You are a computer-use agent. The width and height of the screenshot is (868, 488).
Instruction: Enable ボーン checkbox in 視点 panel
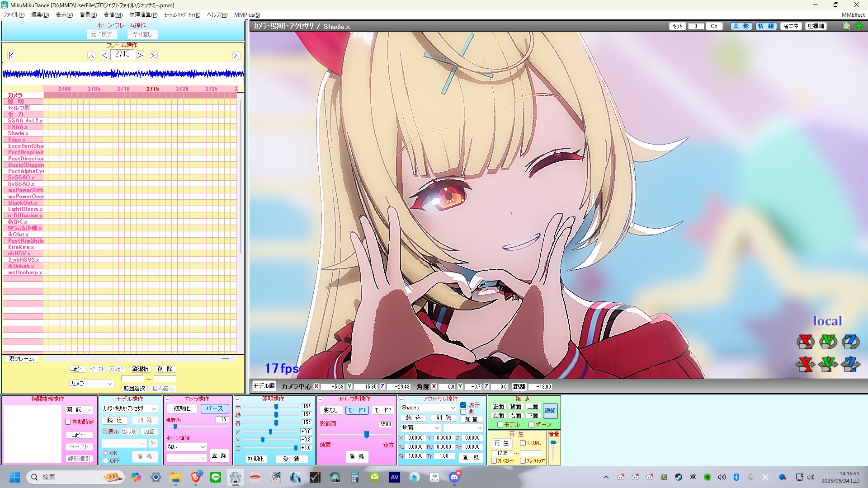(532, 425)
